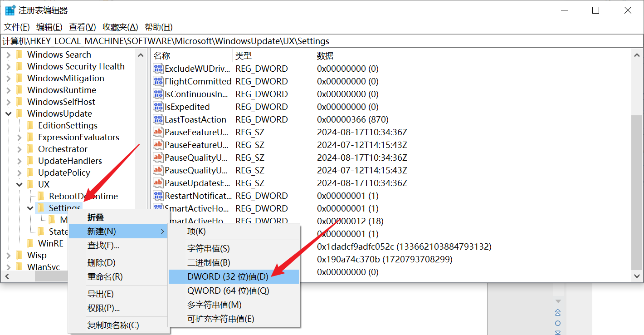This screenshot has height=335, width=644.
Task: Click the string icon of PauseFeatureU... dated 2024-08-17
Action: point(158,133)
